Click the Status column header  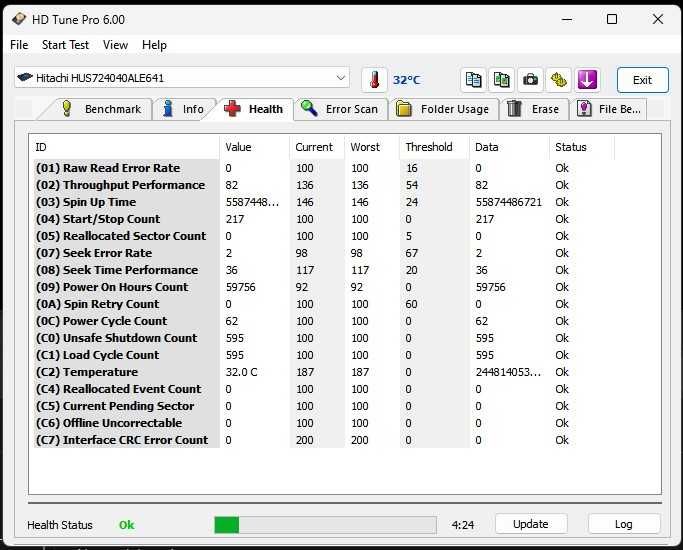pos(582,147)
